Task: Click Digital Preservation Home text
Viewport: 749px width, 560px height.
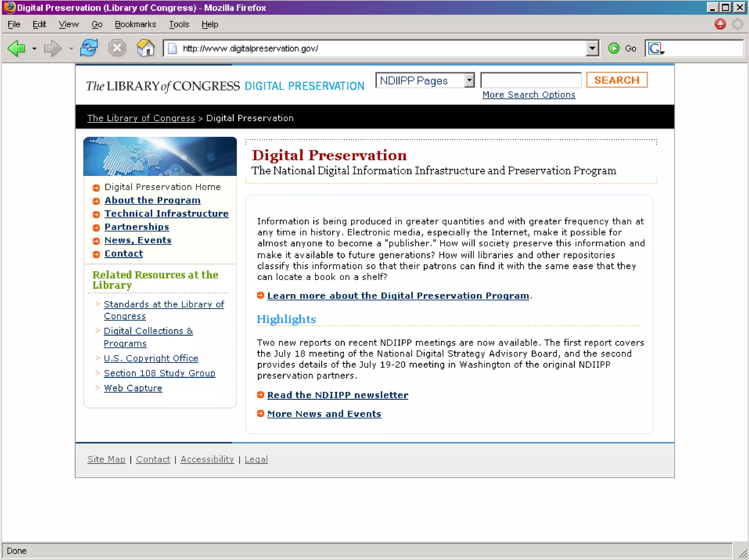Action: (x=163, y=187)
